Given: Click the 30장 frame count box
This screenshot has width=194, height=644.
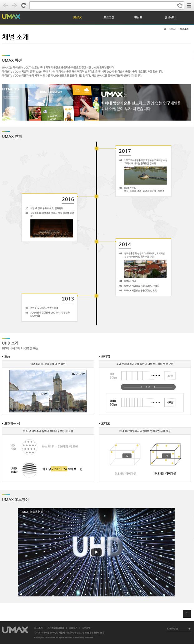Looking at the screenshot, I should tap(170, 376).
